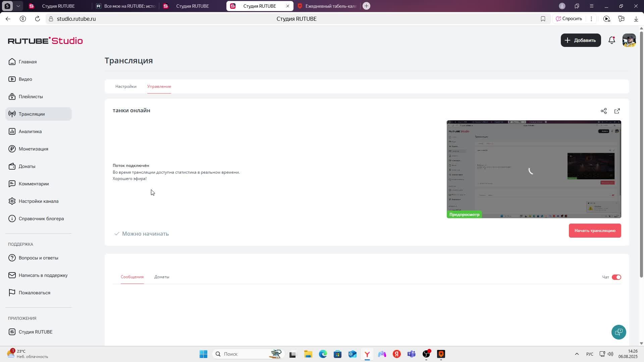
Task: Open stream in new window icon
Action: point(617,111)
